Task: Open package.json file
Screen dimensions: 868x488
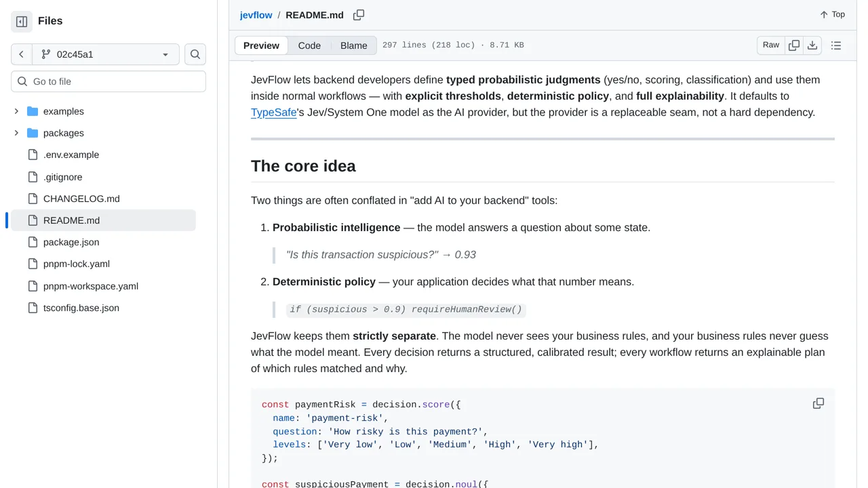Action: pyautogui.click(x=71, y=242)
